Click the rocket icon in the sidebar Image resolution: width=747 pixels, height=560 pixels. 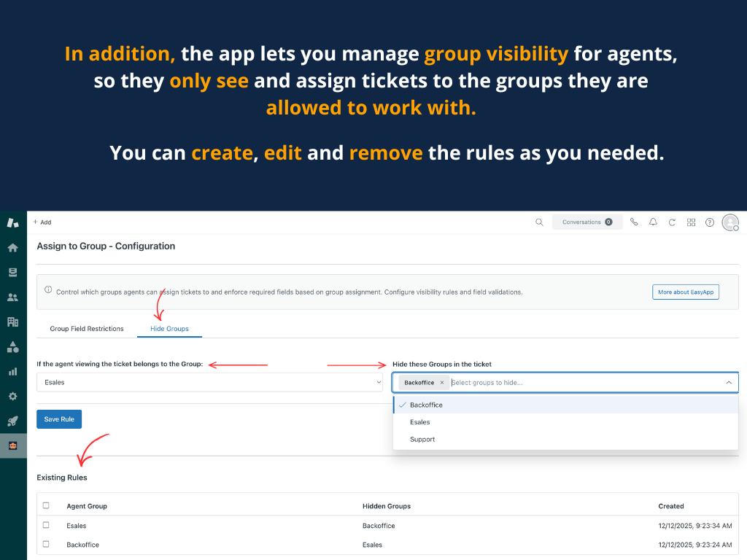[12, 421]
